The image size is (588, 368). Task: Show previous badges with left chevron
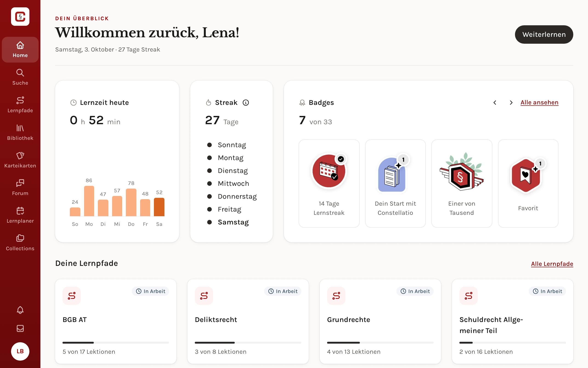click(x=495, y=103)
